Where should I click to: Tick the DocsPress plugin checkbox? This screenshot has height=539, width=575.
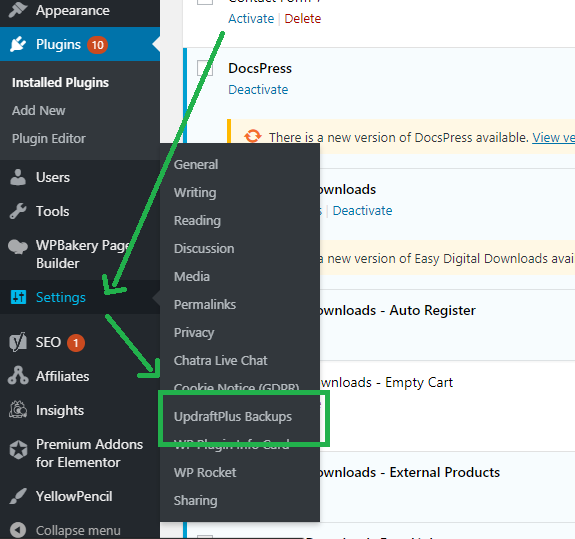[205, 68]
